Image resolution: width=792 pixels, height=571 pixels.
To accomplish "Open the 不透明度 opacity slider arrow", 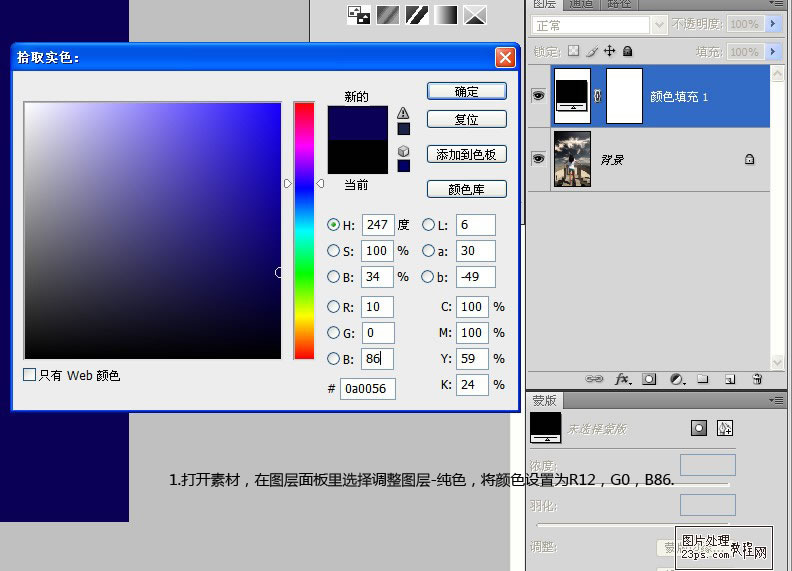I will (x=773, y=23).
